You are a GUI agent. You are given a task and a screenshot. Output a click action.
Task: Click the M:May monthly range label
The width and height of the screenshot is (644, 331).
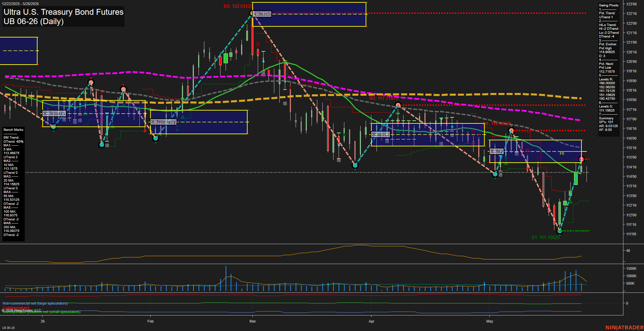(497, 151)
